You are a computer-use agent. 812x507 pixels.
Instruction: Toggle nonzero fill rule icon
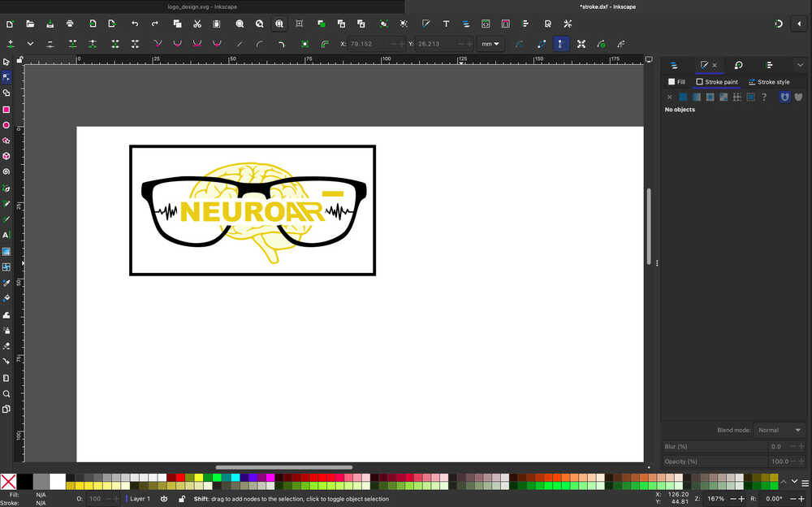click(x=798, y=97)
